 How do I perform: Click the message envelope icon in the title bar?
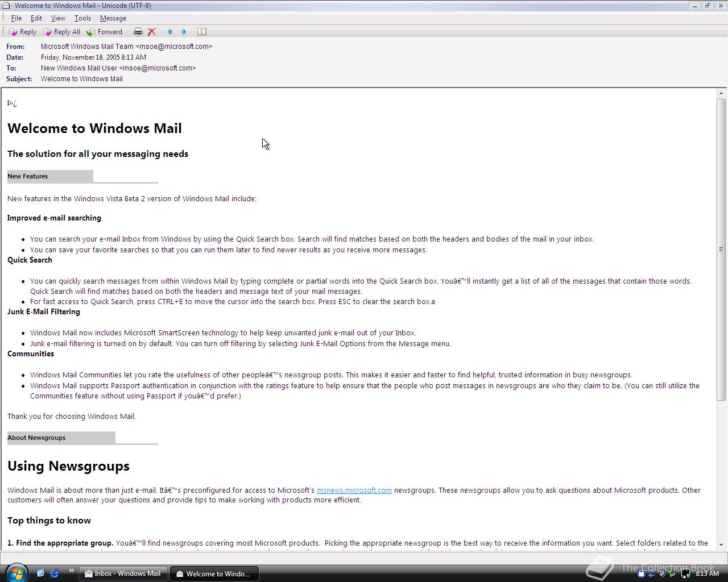pos(6,6)
